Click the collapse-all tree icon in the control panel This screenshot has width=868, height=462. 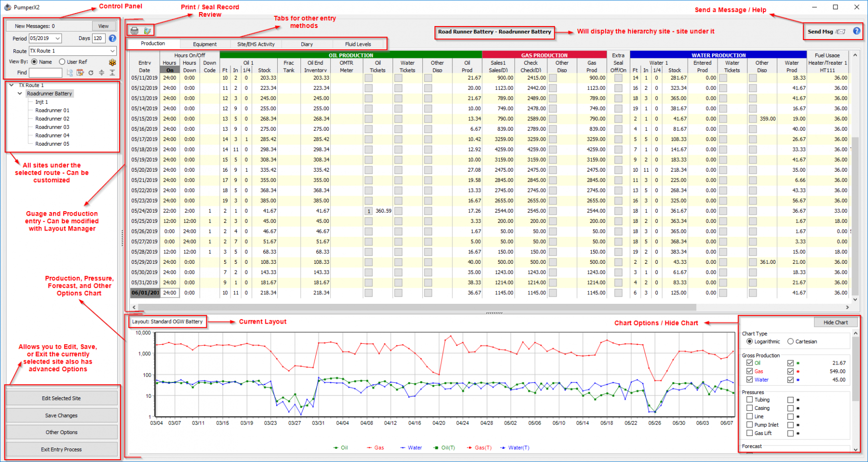(112, 73)
